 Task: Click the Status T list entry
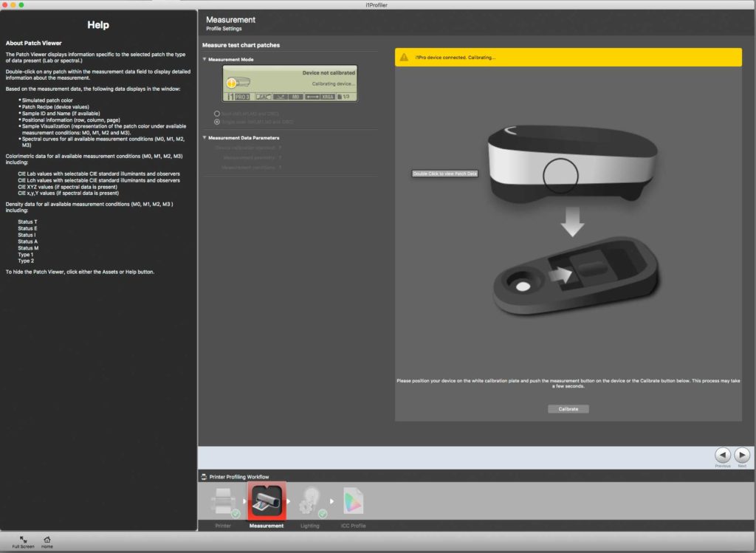(x=27, y=221)
